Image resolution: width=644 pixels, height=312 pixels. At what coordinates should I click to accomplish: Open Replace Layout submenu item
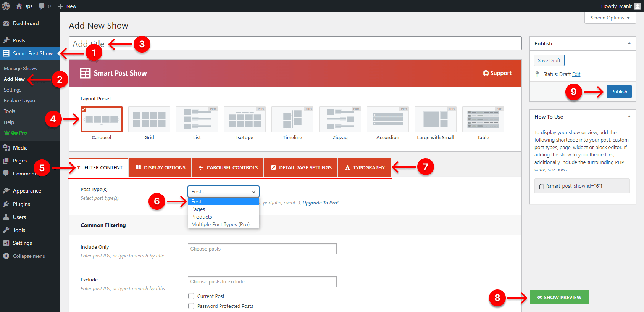pos(20,101)
